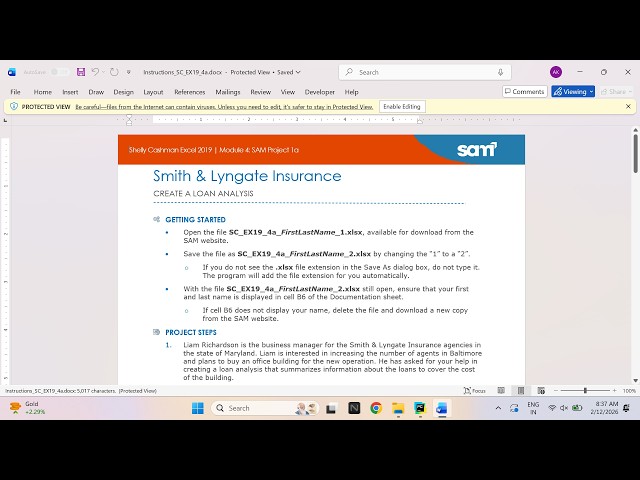Open the Gold stock widget on taskbar

[x=27, y=408]
